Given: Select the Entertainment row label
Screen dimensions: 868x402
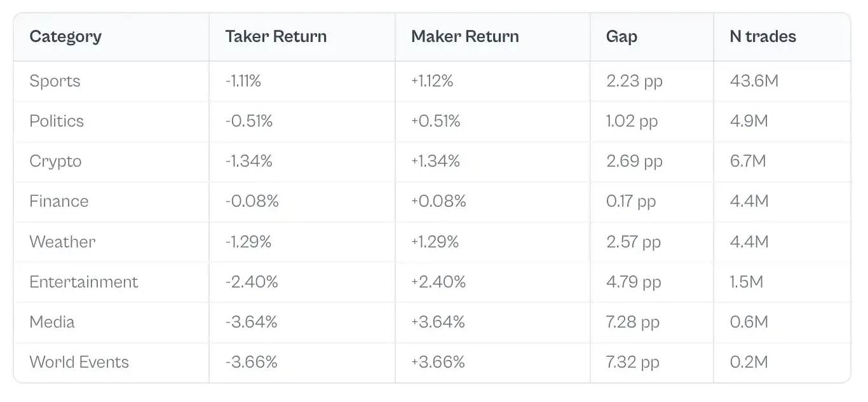Looking at the screenshot, I should [84, 282].
